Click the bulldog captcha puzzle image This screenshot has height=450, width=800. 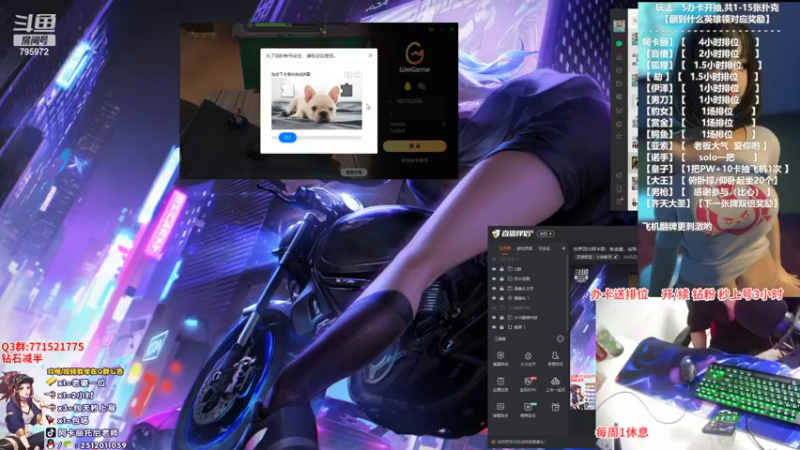coord(316,106)
